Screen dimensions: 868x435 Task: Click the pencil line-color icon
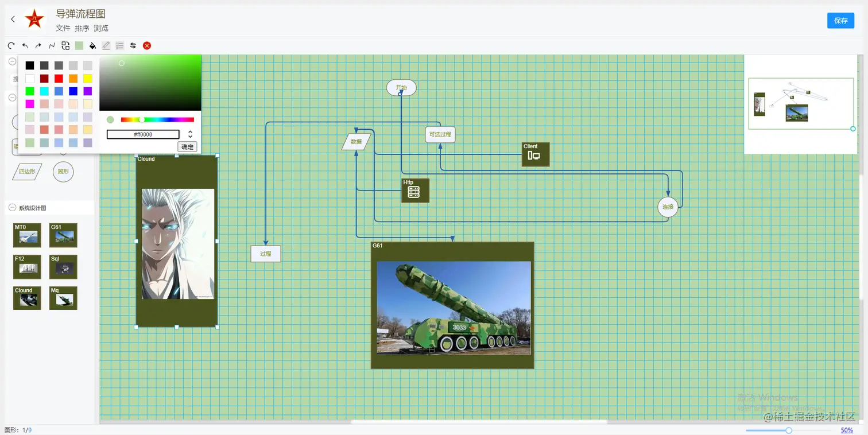106,45
